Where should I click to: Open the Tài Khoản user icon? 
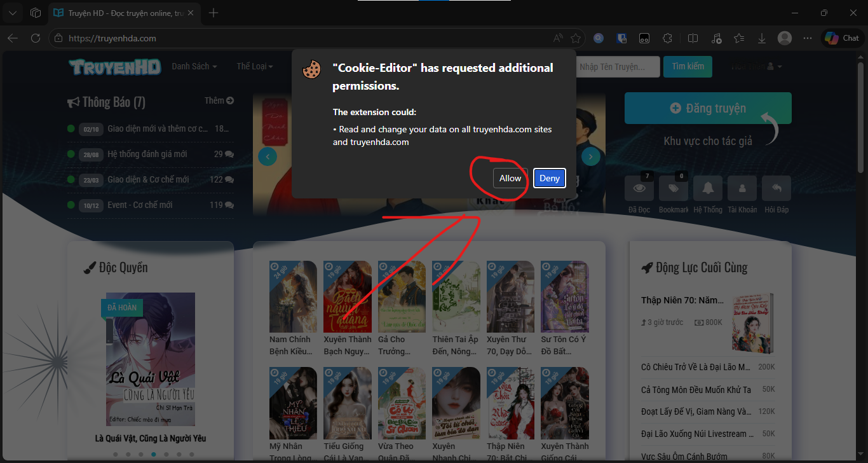pyautogui.click(x=742, y=188)
